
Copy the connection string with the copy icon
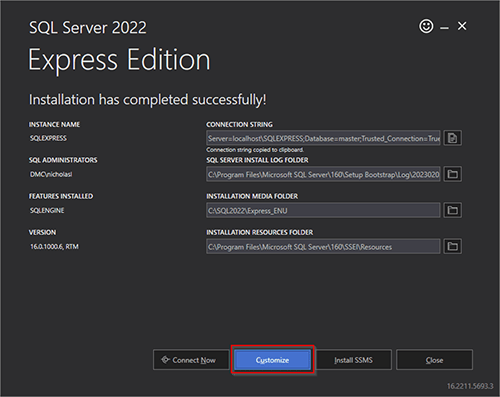tap(452, 138)
